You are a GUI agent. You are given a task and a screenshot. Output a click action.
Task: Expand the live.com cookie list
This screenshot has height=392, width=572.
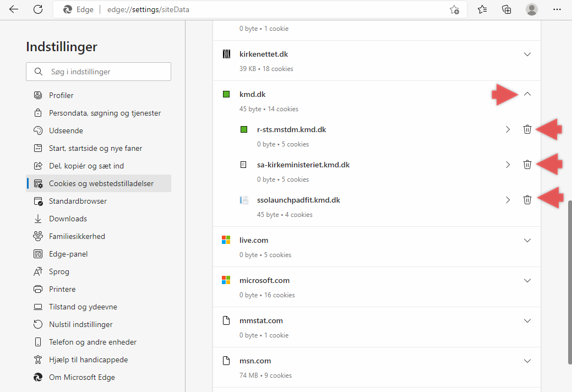(527, 240)
